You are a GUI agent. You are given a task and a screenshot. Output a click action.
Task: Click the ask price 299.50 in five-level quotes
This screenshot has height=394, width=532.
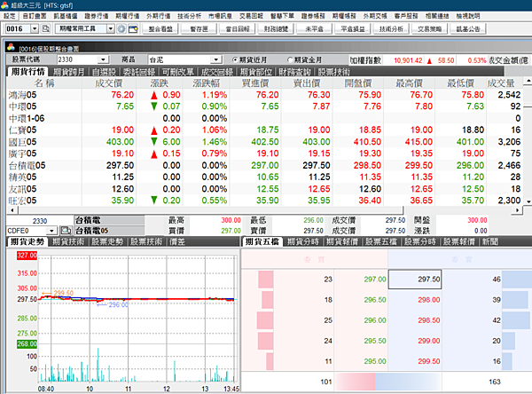point(429,361)
